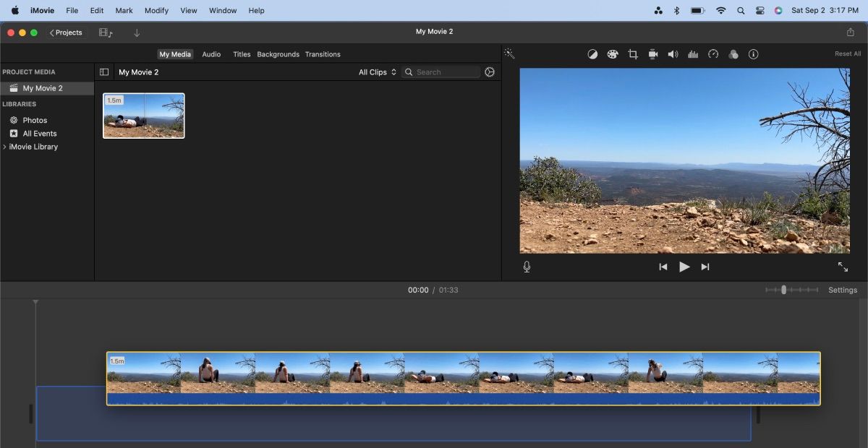The height and width of the screenshot is (448, 868).
Task: Open the All Clips filter dropdown
Action: (x=376, y=72)
